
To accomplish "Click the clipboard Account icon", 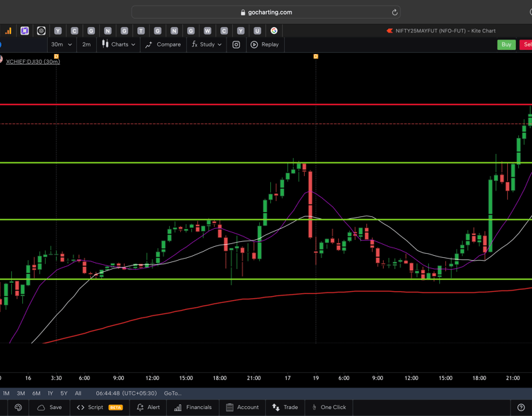I will pyautogui.click(x=230, y=408).
